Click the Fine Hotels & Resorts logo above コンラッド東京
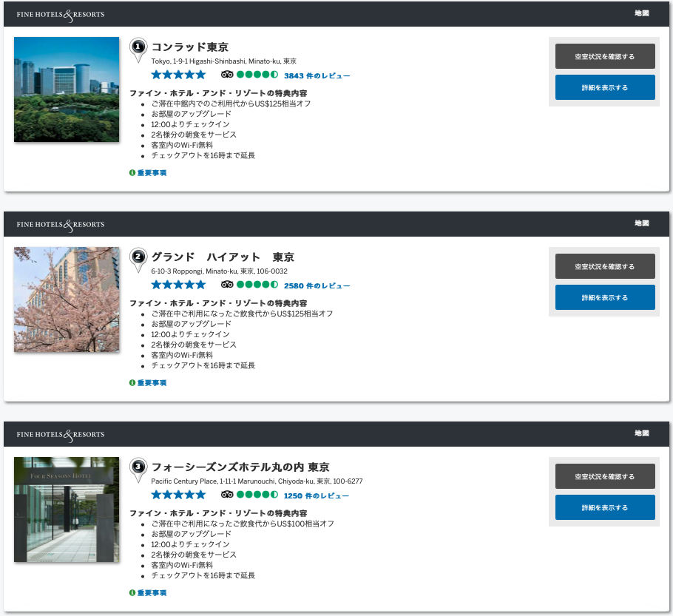The width and height of the screenshot is (673, 616). tap(61, 15)
